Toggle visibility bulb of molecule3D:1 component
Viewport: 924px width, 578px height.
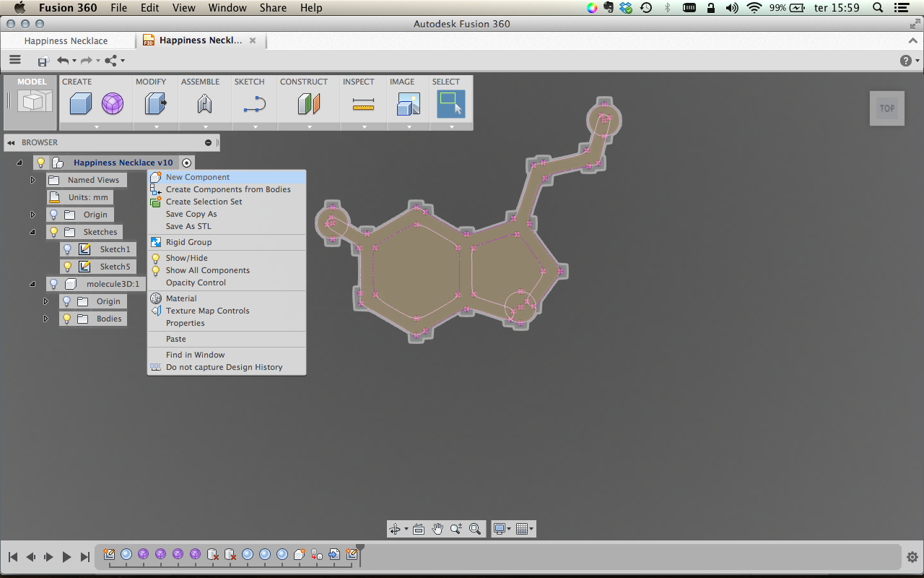[x=53, y=284]
